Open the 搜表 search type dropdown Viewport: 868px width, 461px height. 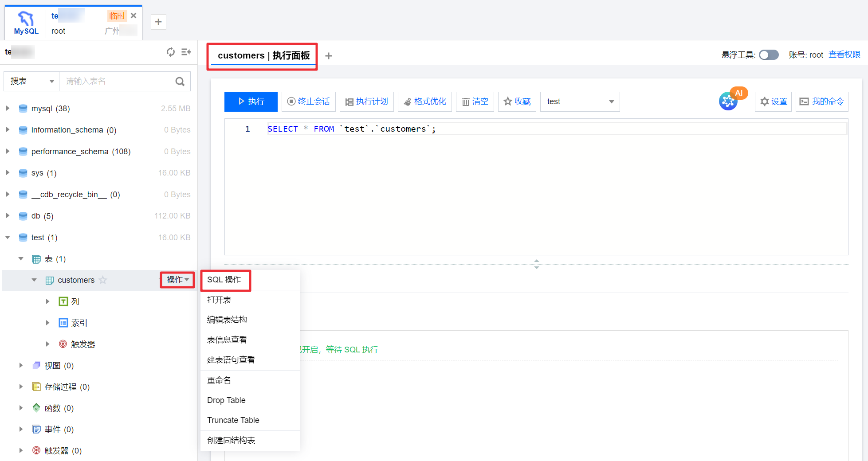[x=32, y=82]
